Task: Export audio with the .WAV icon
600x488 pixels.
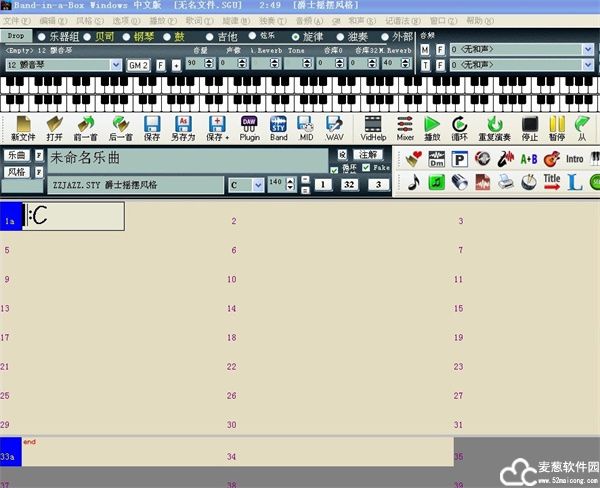Action: [x=334, y=129]
